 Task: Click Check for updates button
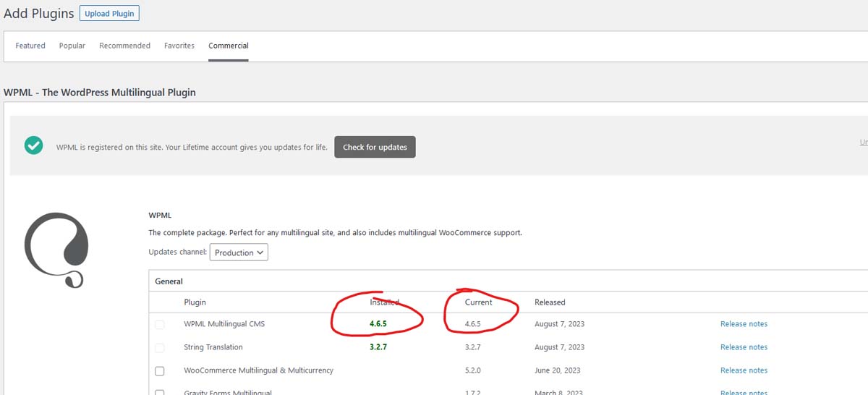(375, 147)
